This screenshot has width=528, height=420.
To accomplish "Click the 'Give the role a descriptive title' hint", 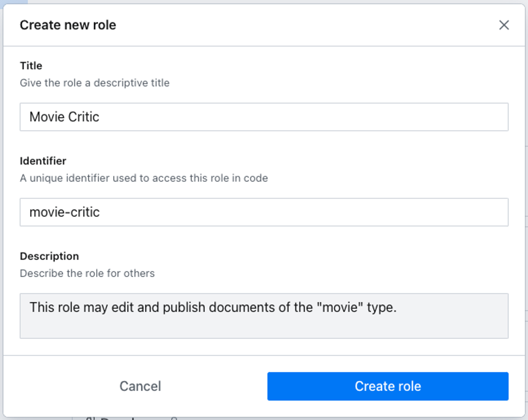I will pos(95,83).
